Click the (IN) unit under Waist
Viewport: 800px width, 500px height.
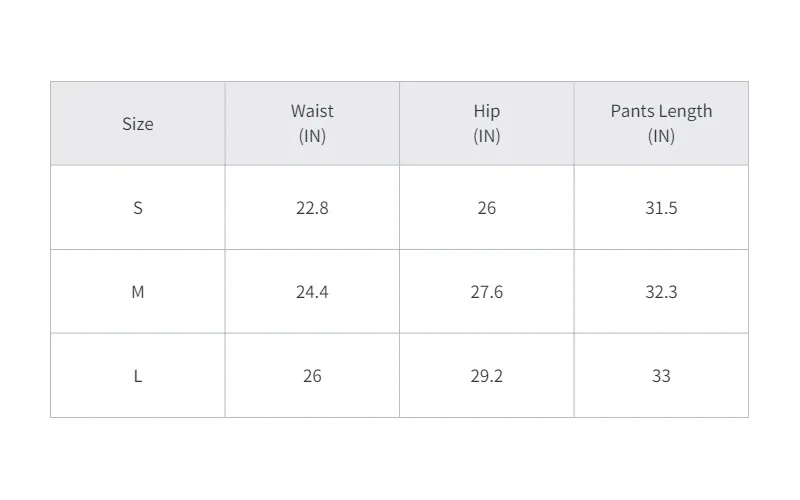312,136
